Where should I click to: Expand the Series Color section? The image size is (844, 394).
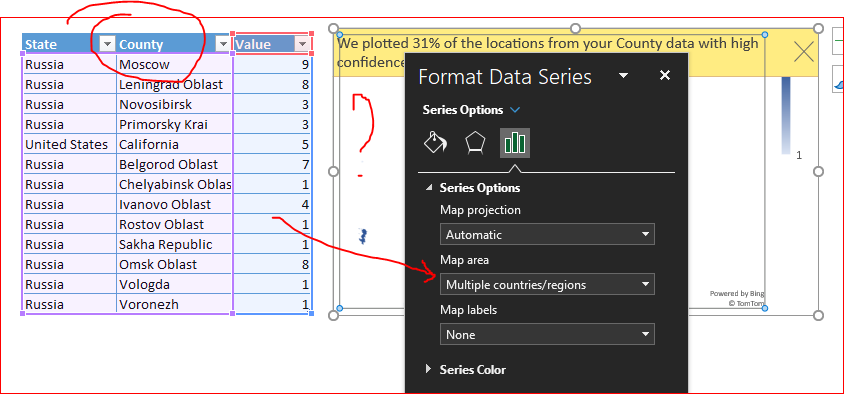(x=466, y=370)
